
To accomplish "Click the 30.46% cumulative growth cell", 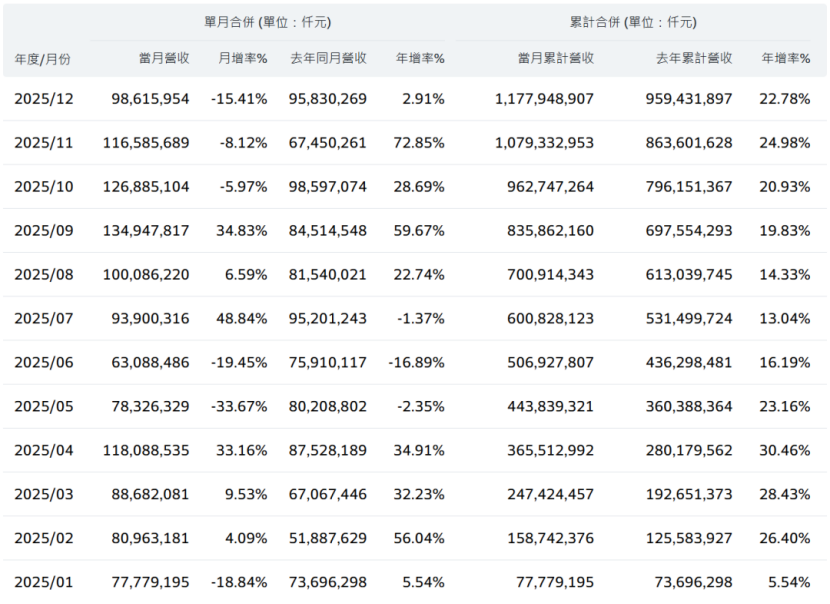I will point(785,451).
